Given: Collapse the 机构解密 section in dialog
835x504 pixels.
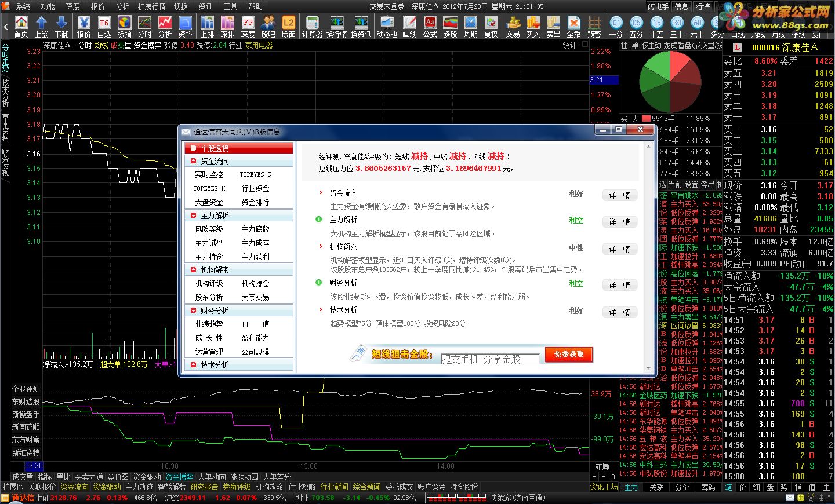Looking at the screenshot, I should click(239, 270).
